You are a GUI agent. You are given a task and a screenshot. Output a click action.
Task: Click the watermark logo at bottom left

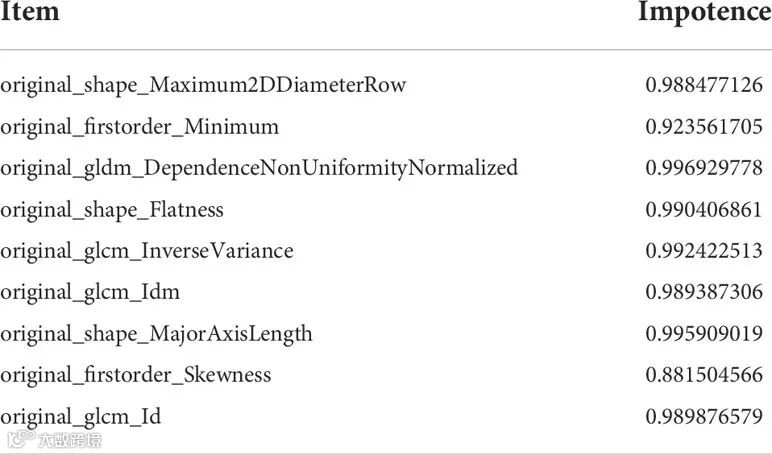coord(55,440)
